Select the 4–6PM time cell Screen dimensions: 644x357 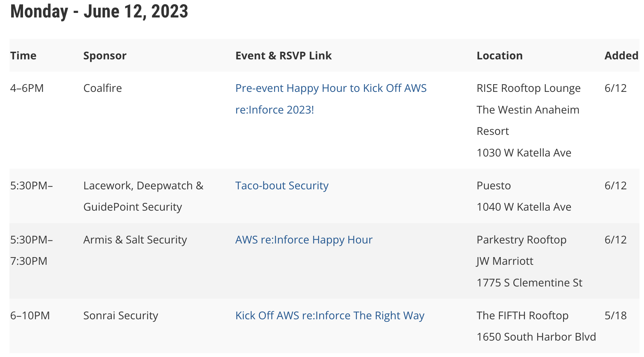click(x=27, y=88)
